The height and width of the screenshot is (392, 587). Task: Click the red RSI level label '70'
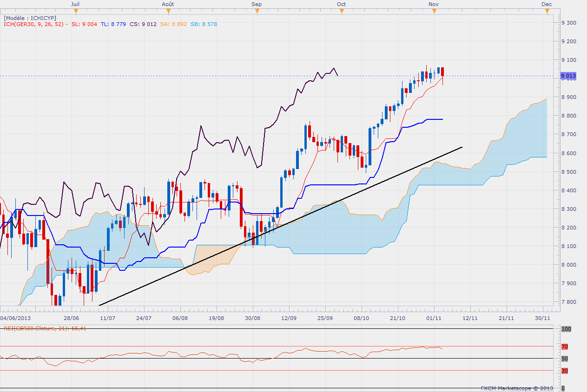565,346
